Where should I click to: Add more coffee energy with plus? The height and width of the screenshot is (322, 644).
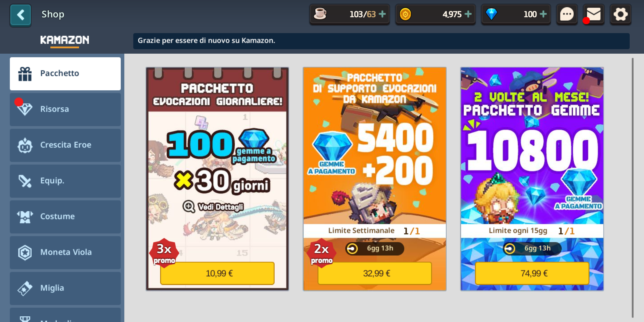click(382, 14)
